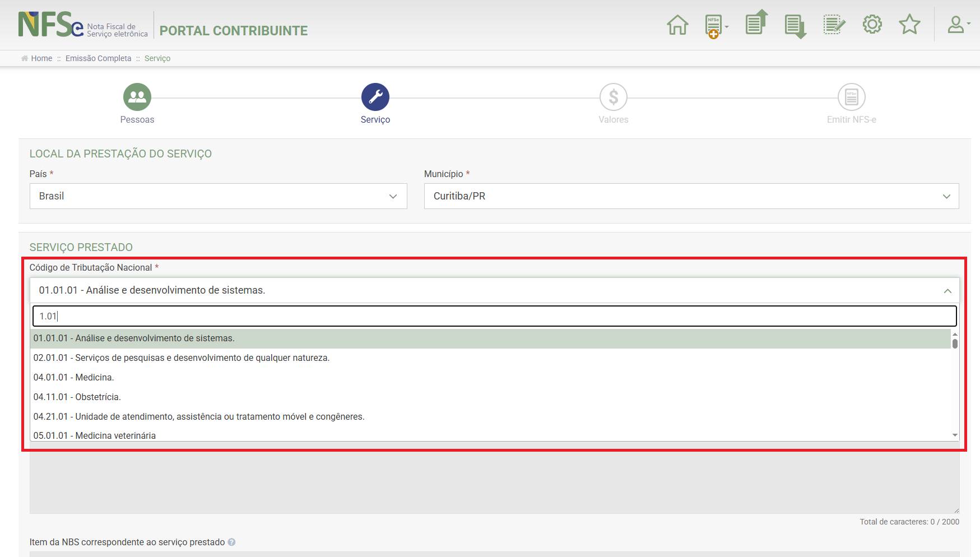Screen dimensions: 980x557
Task: Open the settings gear icon
Action: [872, 25]
